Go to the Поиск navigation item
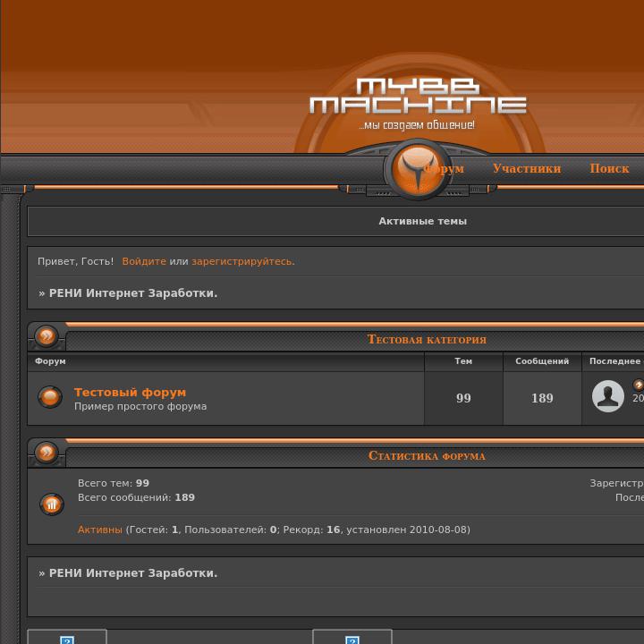 [609, 168]
